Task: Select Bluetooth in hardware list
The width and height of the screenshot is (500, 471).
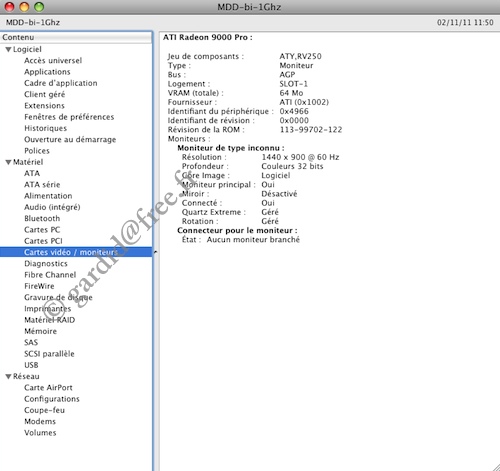Action: tap(42, 219)
